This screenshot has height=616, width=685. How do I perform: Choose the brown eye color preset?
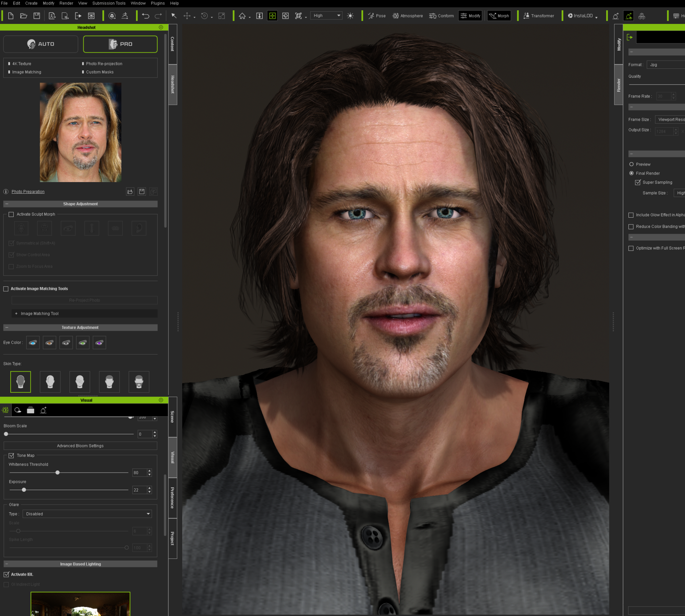[x=49, y=343]
